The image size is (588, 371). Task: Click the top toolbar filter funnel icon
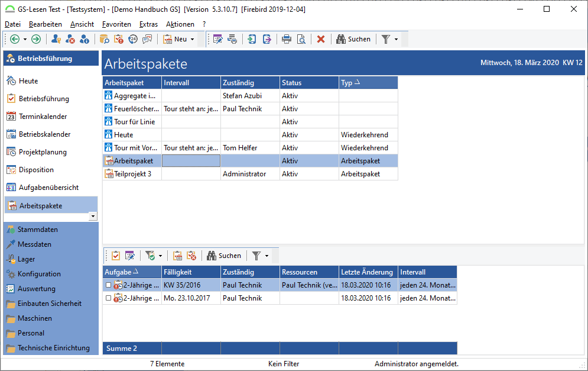pyautogui.click(x=385, y=39)
